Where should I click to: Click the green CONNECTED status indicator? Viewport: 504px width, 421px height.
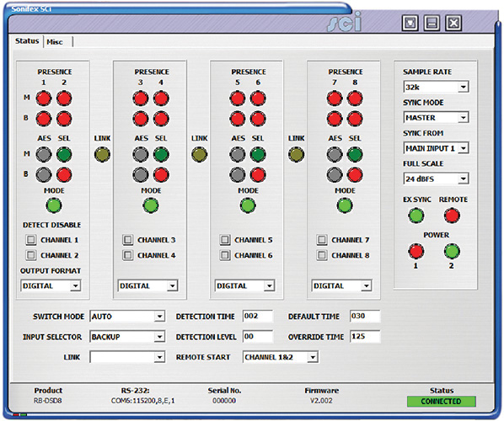click(442, 402)
